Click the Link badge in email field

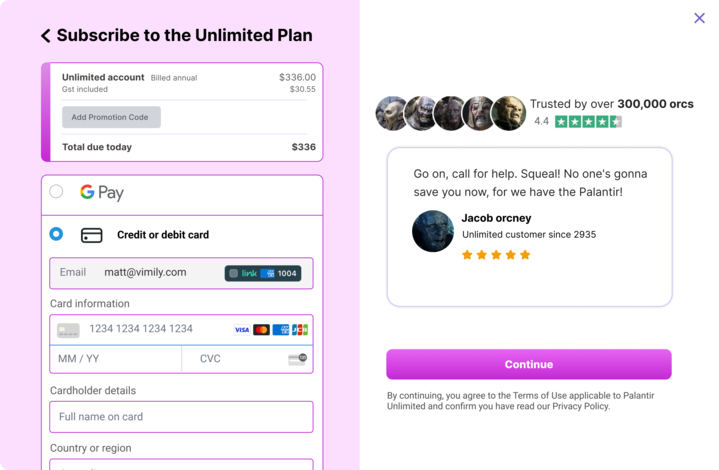(262, 273)
